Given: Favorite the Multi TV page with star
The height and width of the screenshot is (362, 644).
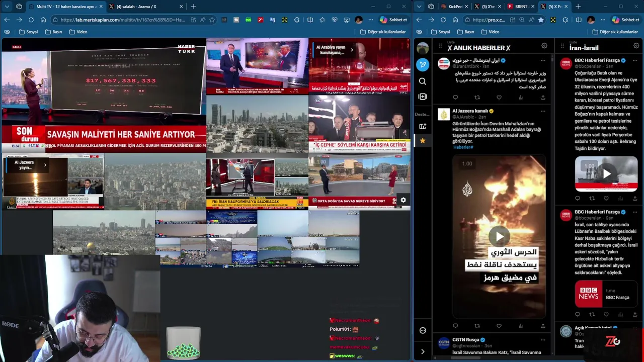Looking at the screenshot, I should [x=212, y=20].
